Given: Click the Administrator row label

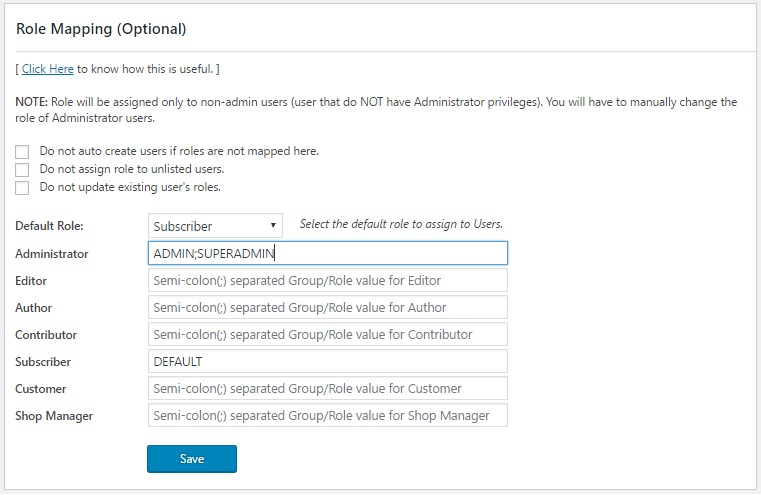Looking at the screenshot, I should tap(51, 254).
